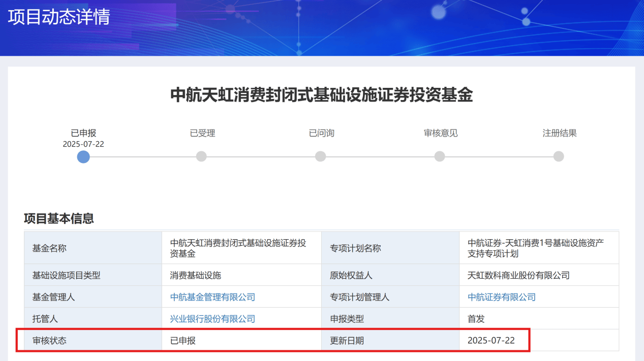Click the 更新日期 label cell
Viewport: 644px width, 361px height.
[x=390, y=340]
